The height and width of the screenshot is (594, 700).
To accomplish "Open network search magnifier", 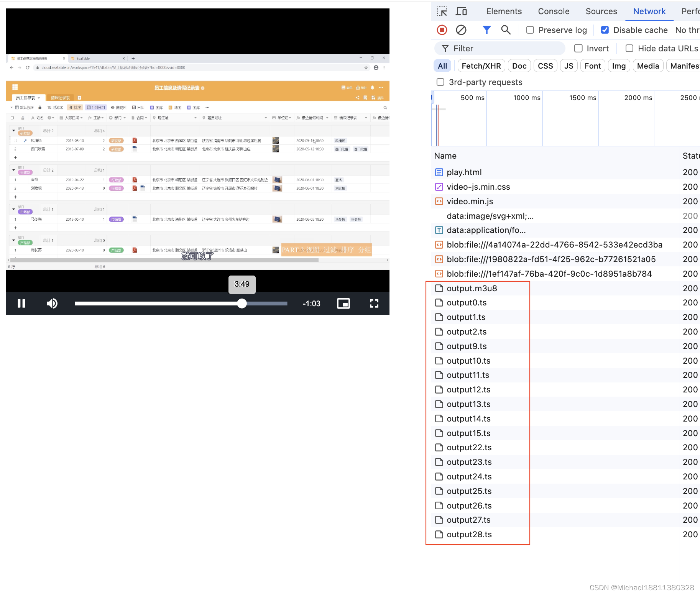I will pos(506,30).
